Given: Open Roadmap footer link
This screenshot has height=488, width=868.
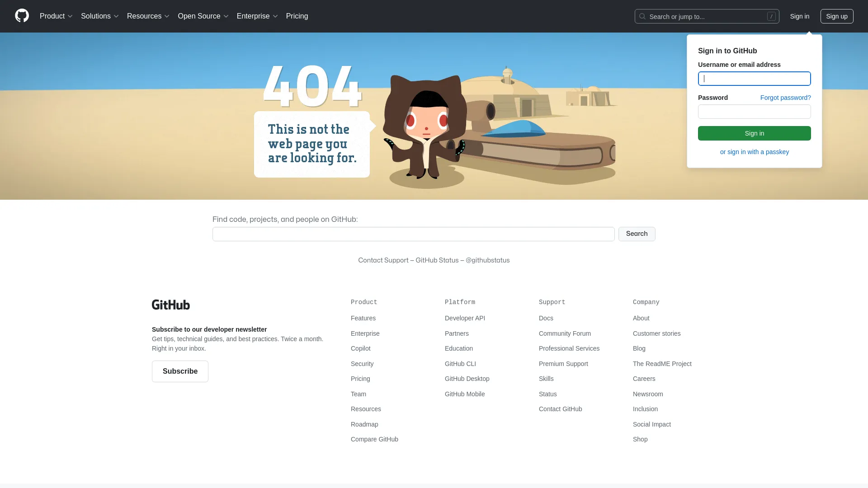Looking at the screenshot, I should click(364, 424).
